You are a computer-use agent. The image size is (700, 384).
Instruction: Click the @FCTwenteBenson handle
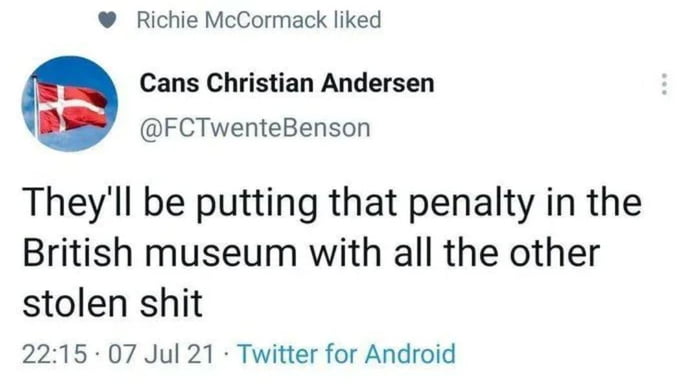(255, 129)
